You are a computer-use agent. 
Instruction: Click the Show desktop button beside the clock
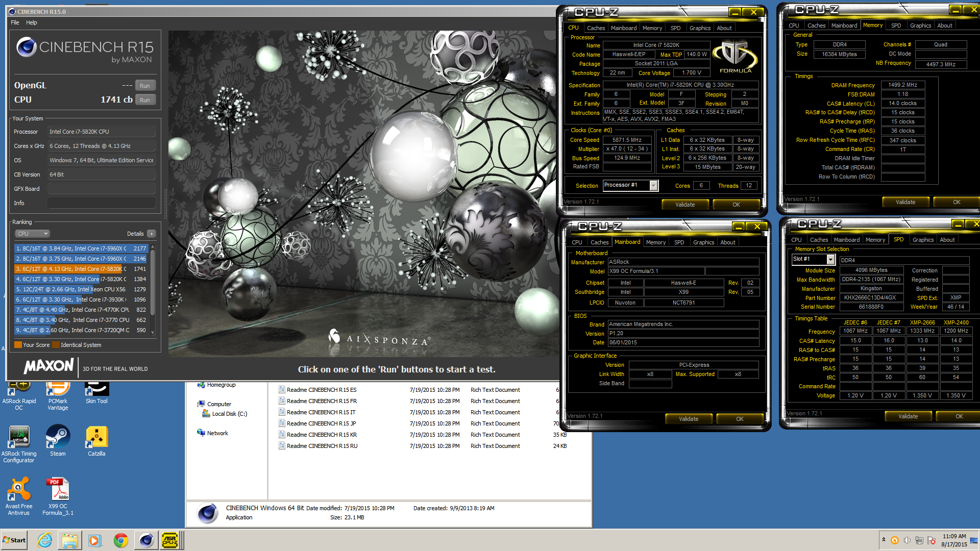click(974, 540)
